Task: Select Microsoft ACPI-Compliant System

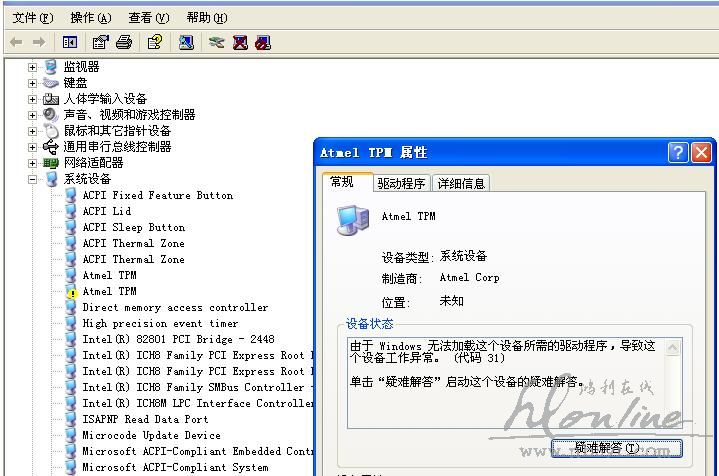Action: (x=175, y=468)
